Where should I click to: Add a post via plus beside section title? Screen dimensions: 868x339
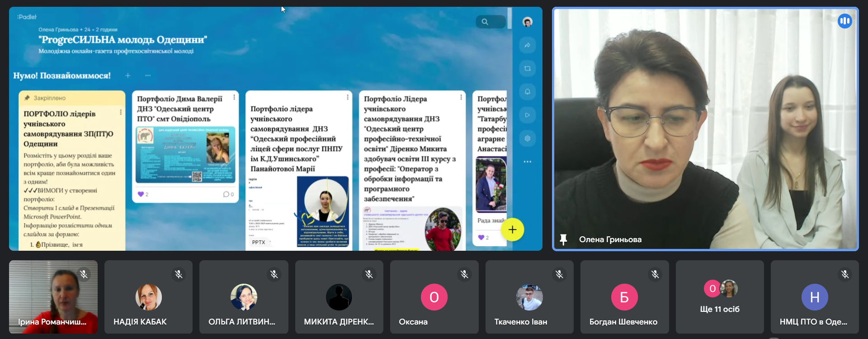pyautogui.click(x=128, y=76)
